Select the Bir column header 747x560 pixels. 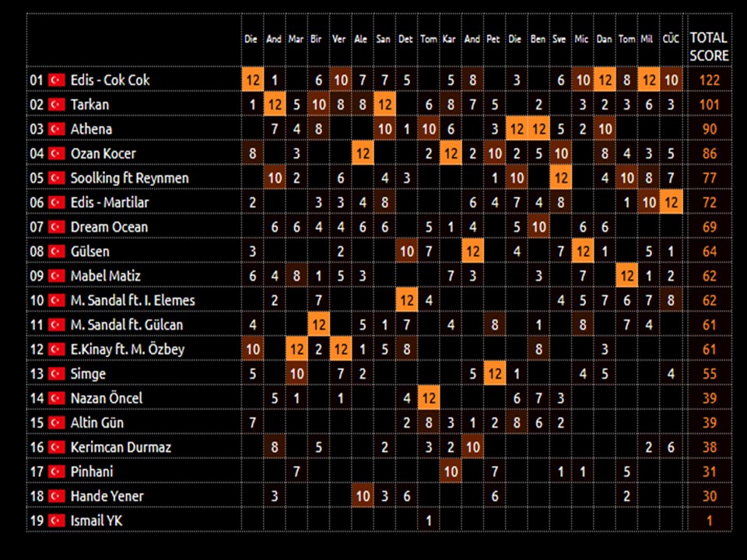click(x=317, y=39)
